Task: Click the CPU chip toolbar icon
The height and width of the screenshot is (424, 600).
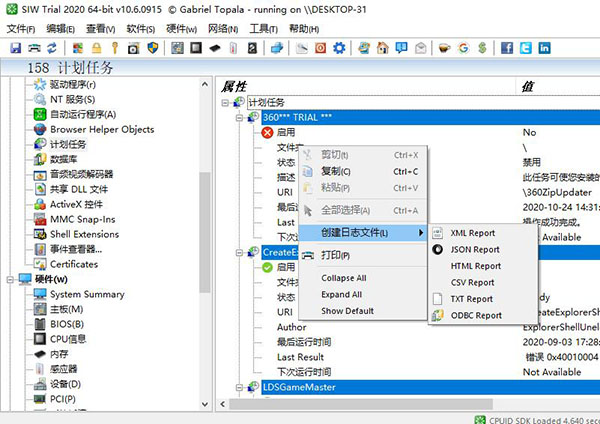Action: point(196,48)
